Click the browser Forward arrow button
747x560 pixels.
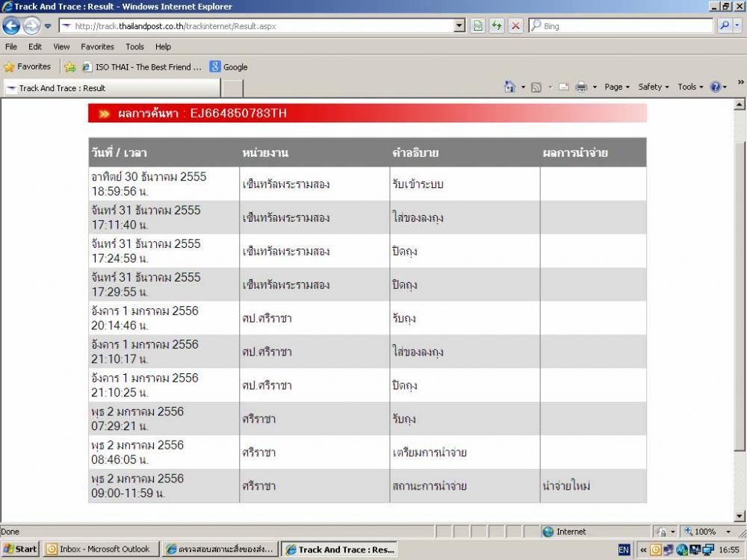(32, 25)
